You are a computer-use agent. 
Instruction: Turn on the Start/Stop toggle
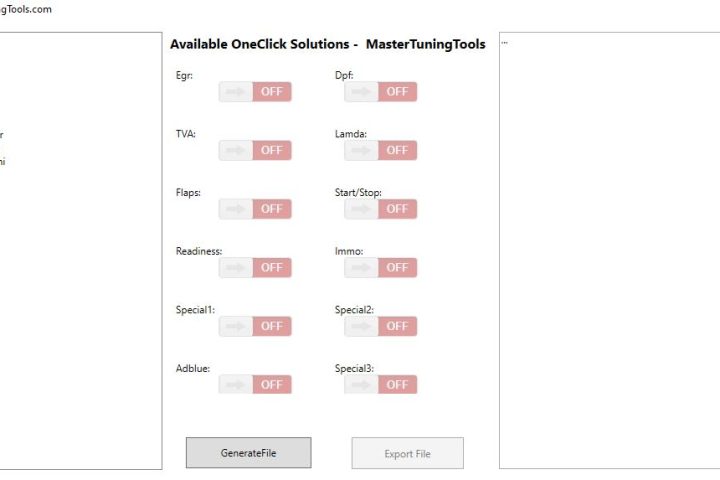point(381,209)
